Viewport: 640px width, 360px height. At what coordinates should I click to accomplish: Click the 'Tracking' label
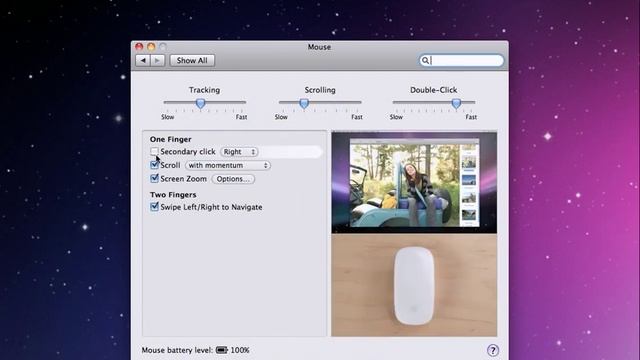204,90
